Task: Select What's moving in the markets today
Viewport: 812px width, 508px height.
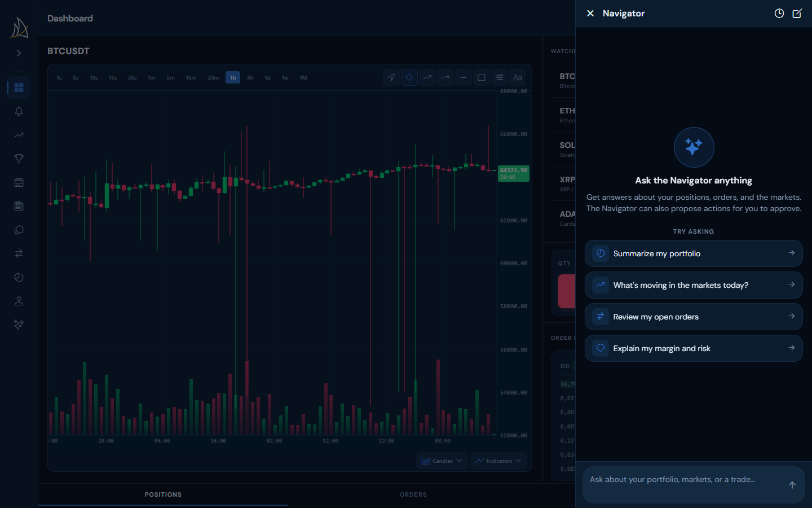Action: tap(694, 285)
